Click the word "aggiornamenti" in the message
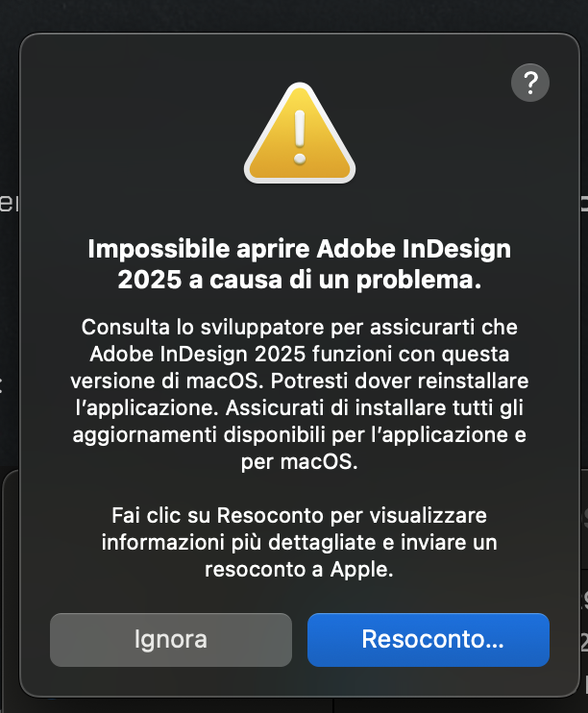588x713 pixels. pos(138,433)
